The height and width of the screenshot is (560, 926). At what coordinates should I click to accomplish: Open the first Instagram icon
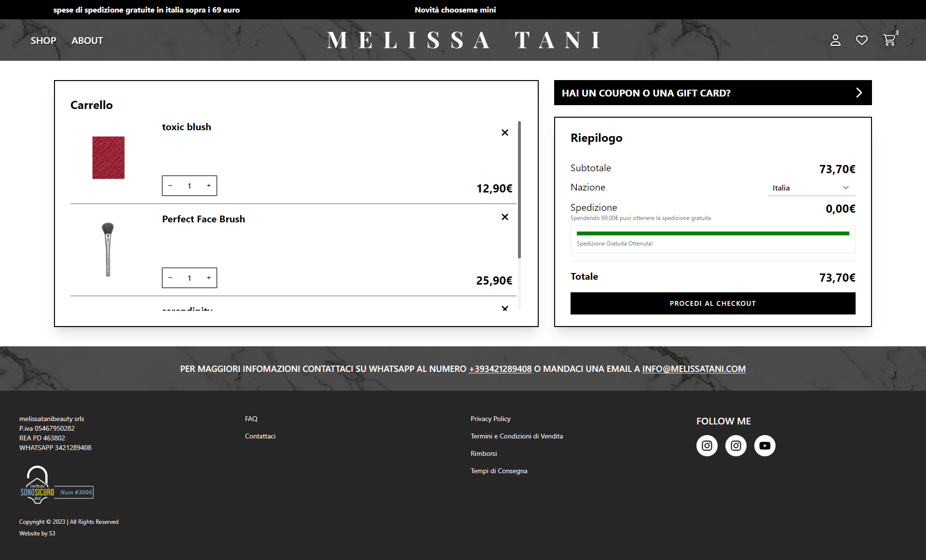point(707,446)
